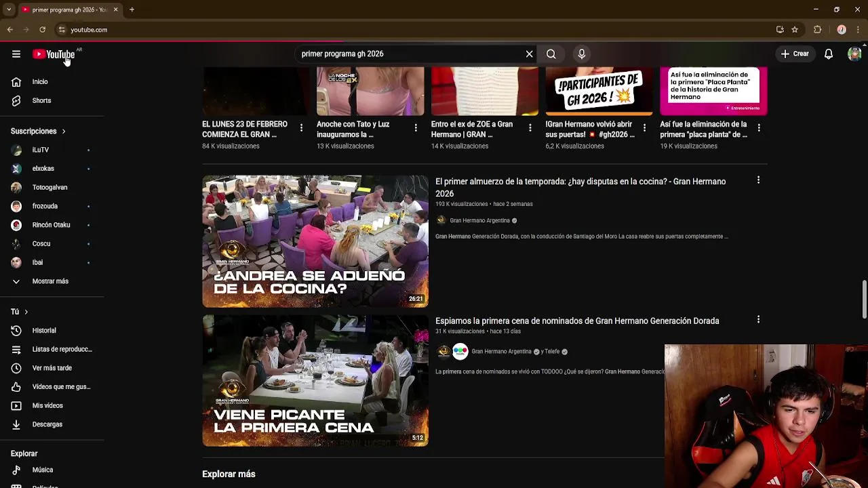Open options for 'Anoche con Tato y Luz' video

(416, 127)
